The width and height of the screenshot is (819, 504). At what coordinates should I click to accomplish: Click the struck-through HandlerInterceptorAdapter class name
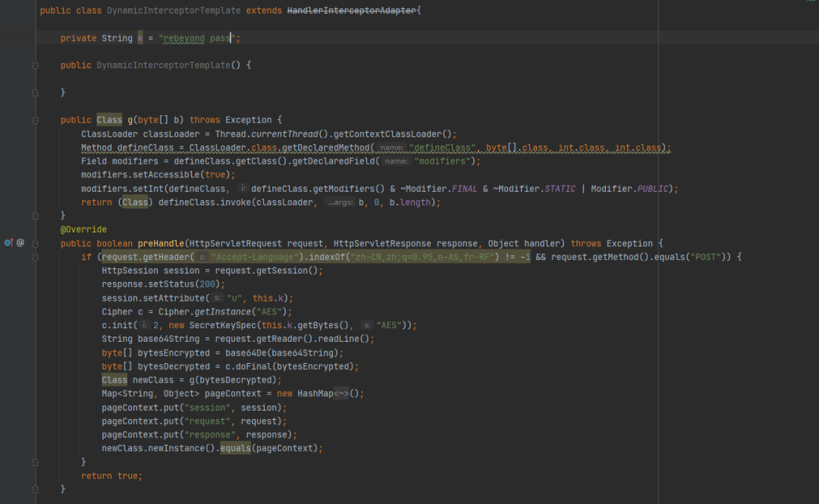(352, 11)
